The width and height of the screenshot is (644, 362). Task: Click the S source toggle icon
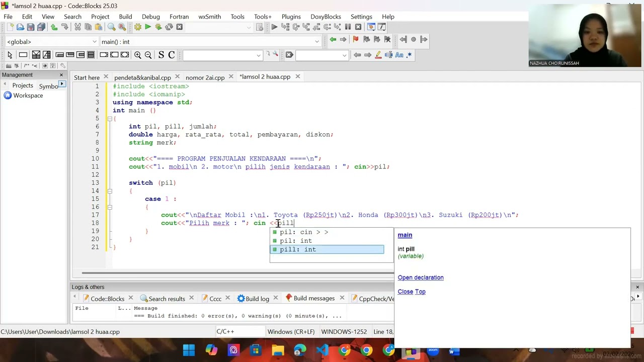pyautogui.click(x=161, y=55)
